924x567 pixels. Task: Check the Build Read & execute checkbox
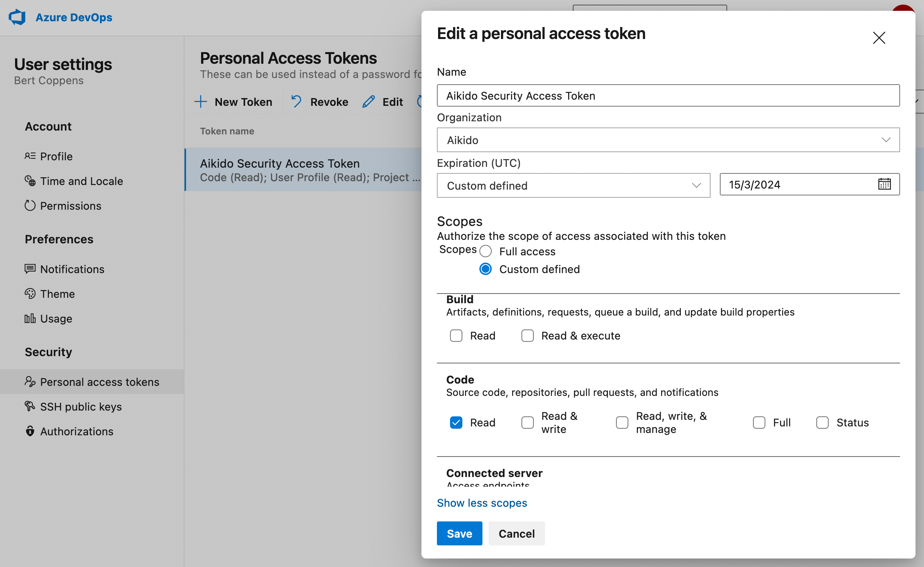point(528,336)
